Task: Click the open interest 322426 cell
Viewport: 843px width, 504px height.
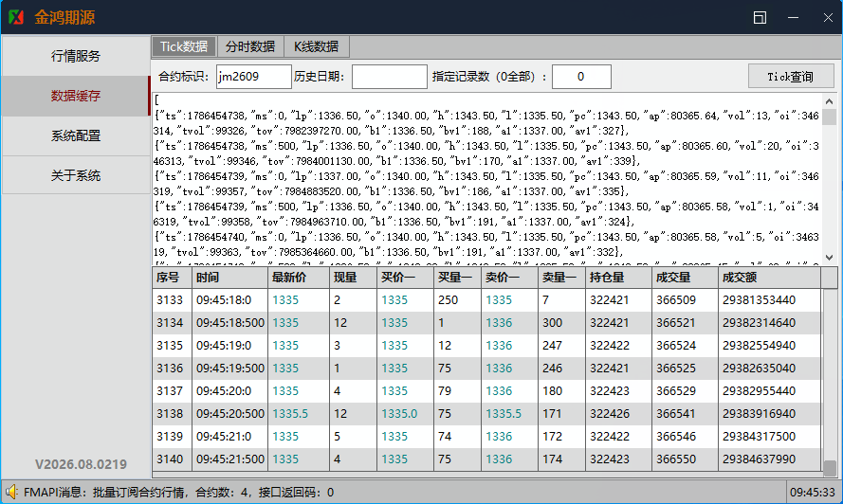Action: [x=619, y=414]
